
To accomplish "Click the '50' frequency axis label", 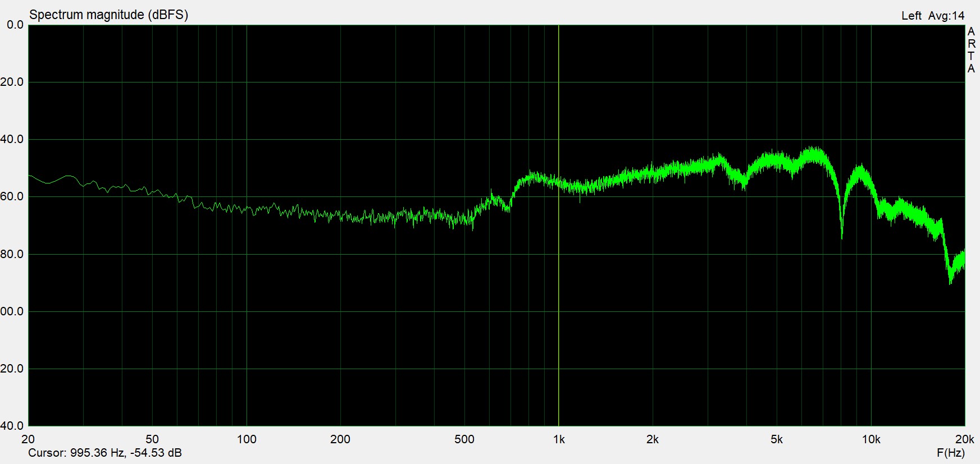I will point(152,439).
